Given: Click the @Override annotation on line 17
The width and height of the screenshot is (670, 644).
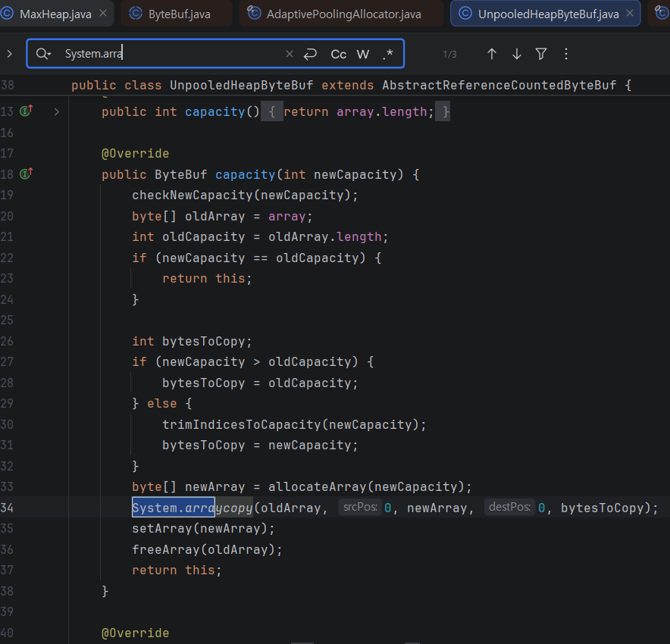Looking at the screenshot, I should pos(136,153).
